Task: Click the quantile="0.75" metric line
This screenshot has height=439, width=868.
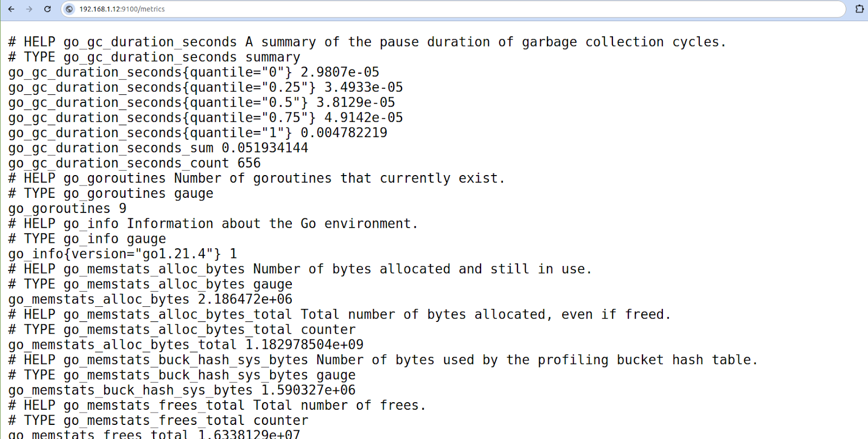Action: click(205, 118)
